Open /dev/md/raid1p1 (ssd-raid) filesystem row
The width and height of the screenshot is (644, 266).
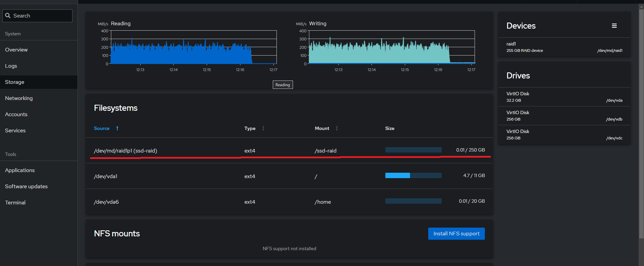[x=289, y=151]
